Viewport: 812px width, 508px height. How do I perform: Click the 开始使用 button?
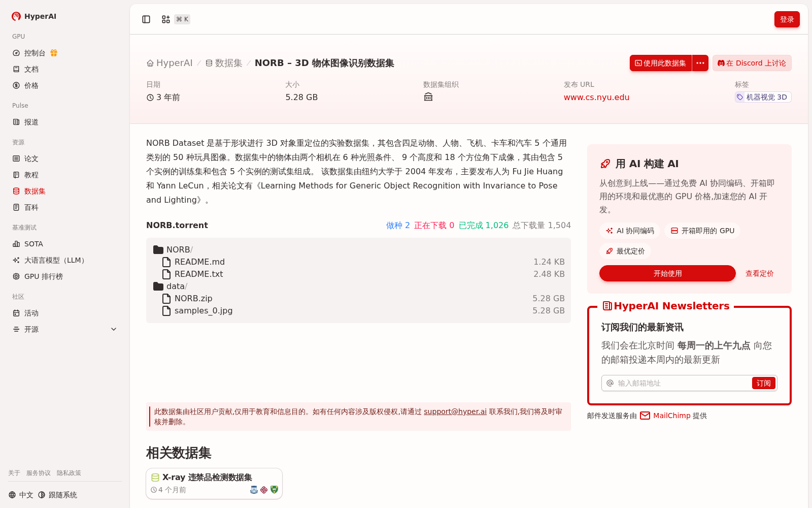coord(667,273)
